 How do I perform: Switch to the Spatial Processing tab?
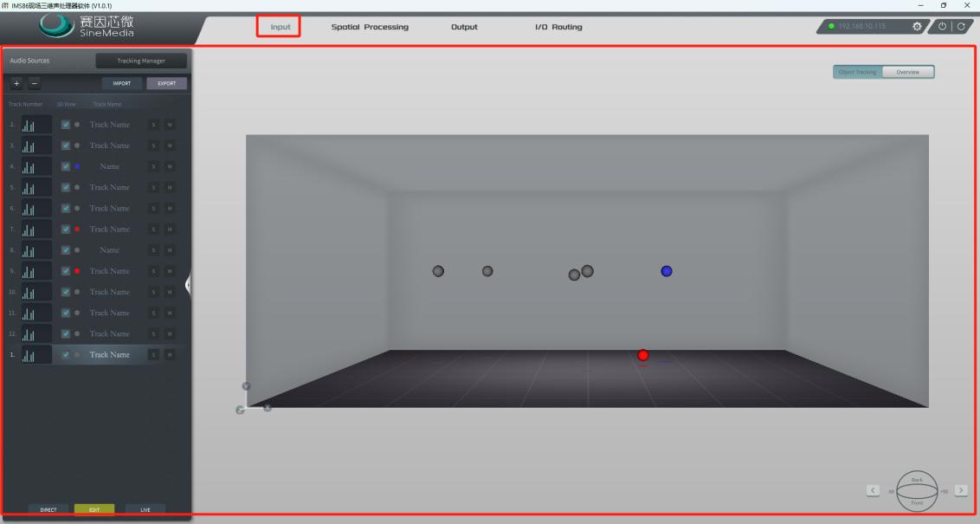[370, 27]
